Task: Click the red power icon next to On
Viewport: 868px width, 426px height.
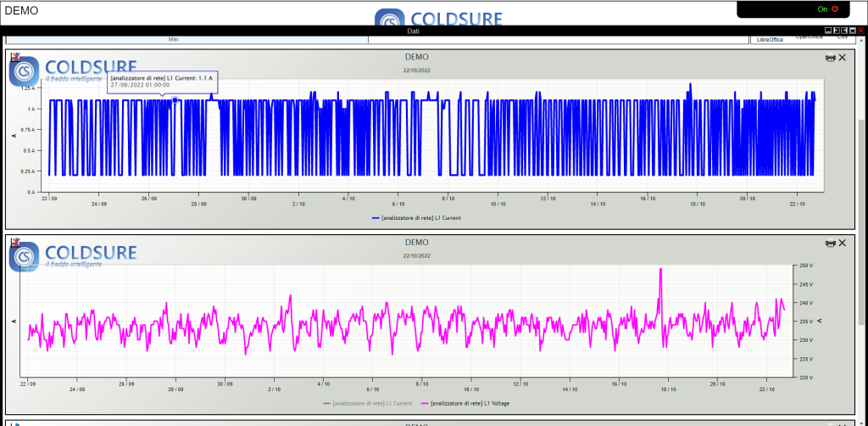Action: coord(835,8)
